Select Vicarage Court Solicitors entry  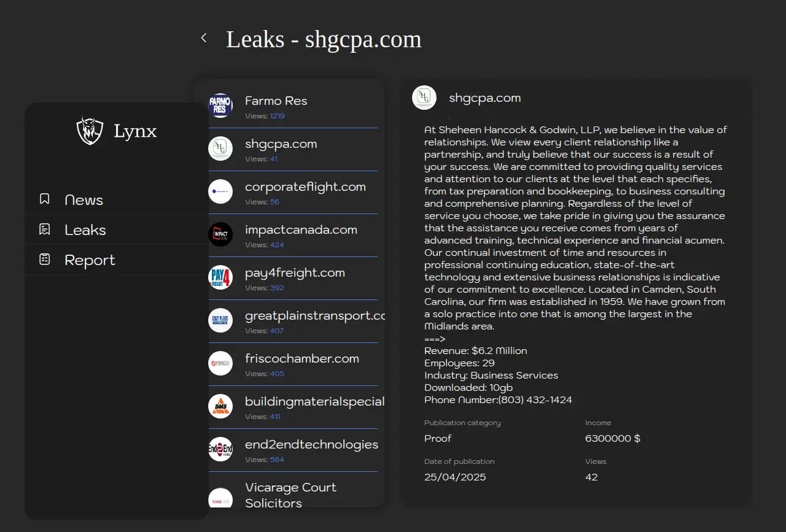290,495
